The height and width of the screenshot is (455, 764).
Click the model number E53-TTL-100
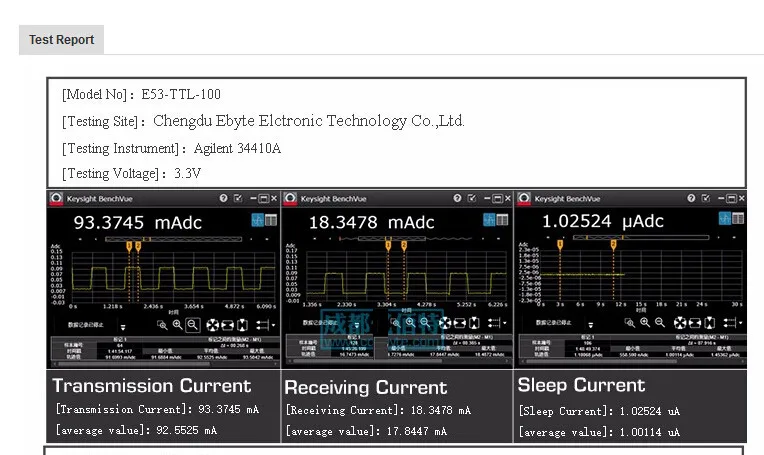click(x=181, y=94)
